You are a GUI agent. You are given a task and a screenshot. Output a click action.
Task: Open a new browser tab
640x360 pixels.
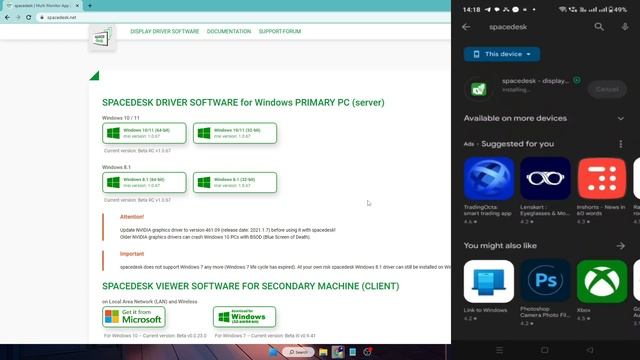(x=90, y=6)
